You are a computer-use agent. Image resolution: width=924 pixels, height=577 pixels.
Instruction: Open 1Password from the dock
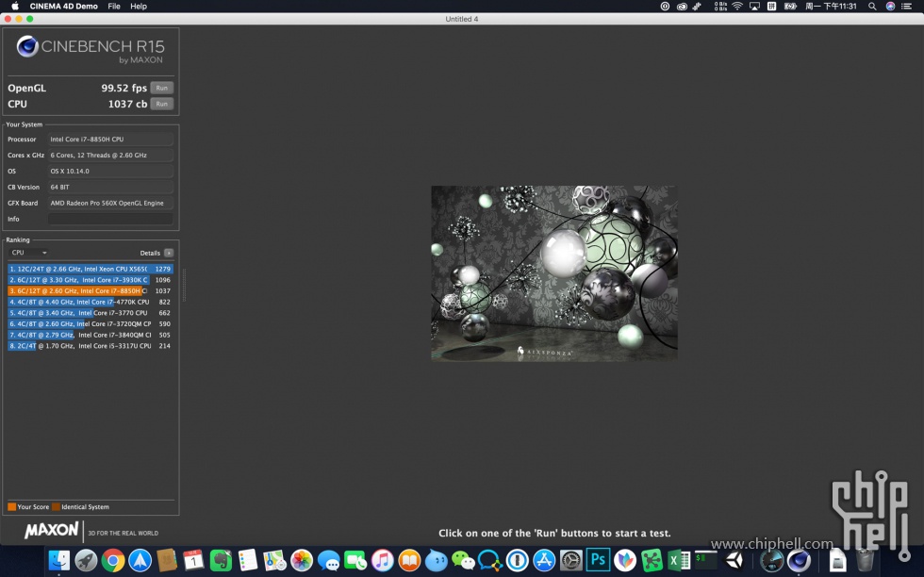click(517, 560)
